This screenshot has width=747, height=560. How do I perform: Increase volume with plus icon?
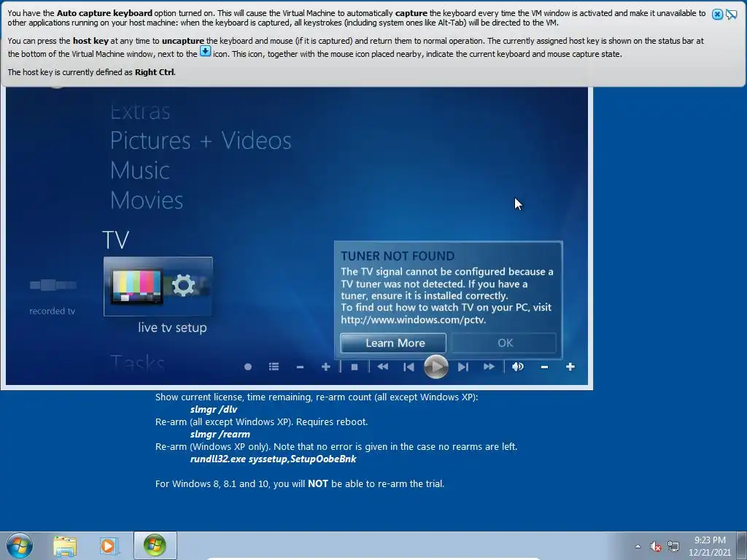point(570,367)
